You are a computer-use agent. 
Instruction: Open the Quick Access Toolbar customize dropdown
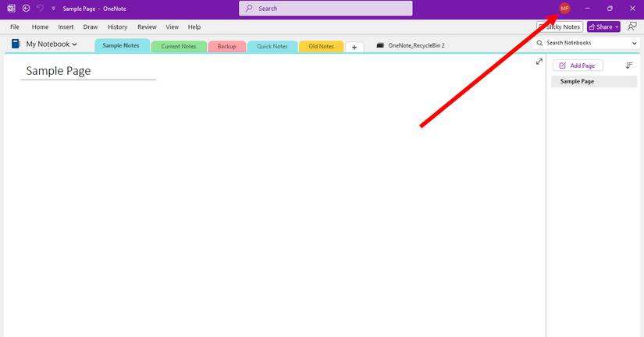click(x=53, y=9)
